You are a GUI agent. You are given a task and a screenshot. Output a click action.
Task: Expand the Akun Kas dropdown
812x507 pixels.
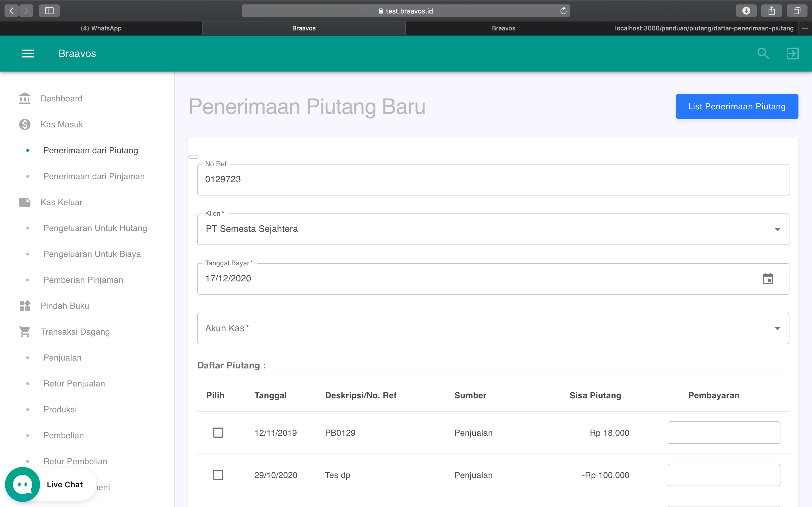[x=777, y=328]
